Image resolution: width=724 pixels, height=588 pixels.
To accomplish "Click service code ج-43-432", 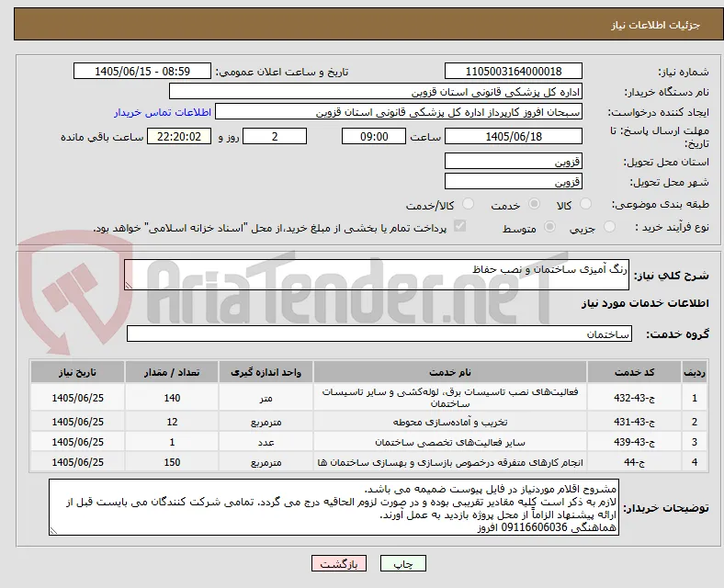I will (635, 398).
